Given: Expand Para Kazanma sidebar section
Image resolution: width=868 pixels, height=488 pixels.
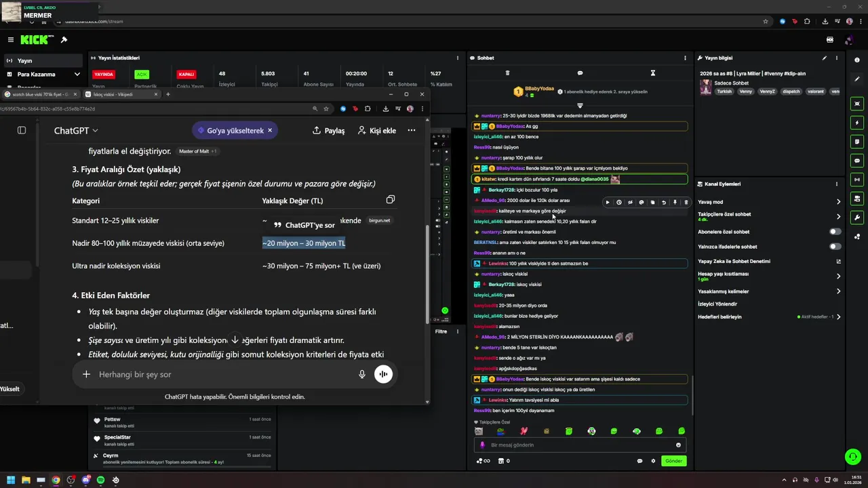Looking at the screenshot, I should point(77,74).
